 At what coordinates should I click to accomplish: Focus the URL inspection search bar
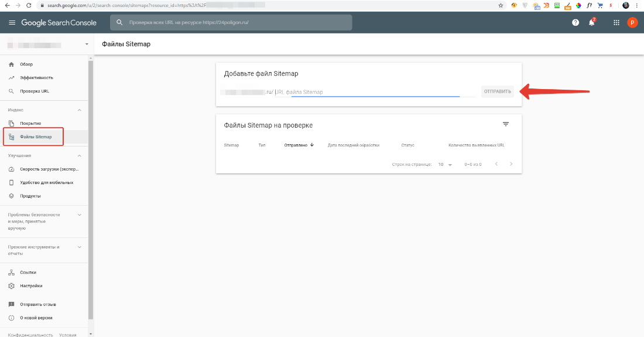[x=231, y=23]
